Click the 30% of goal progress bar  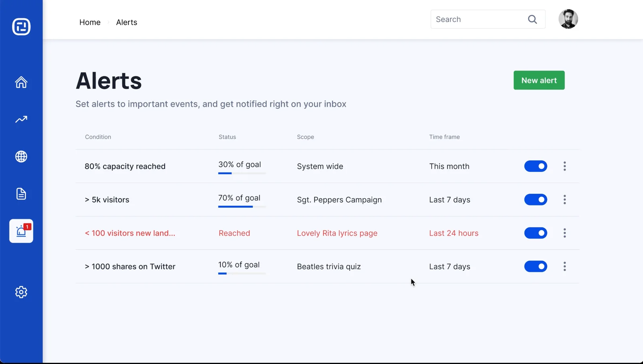[241, 174]
